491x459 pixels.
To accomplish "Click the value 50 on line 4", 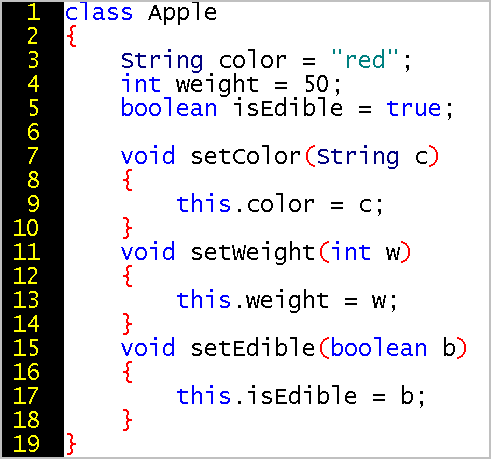I will (x=317, y=83).
